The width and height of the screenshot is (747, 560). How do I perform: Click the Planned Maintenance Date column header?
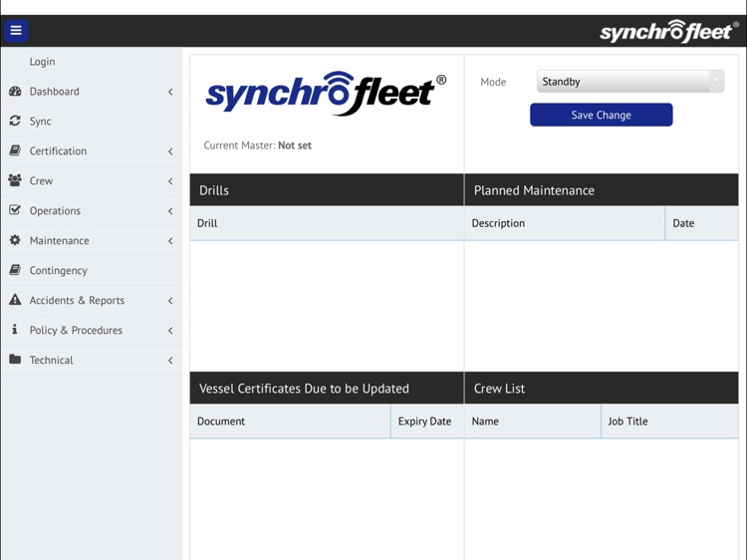pos(702,223)
